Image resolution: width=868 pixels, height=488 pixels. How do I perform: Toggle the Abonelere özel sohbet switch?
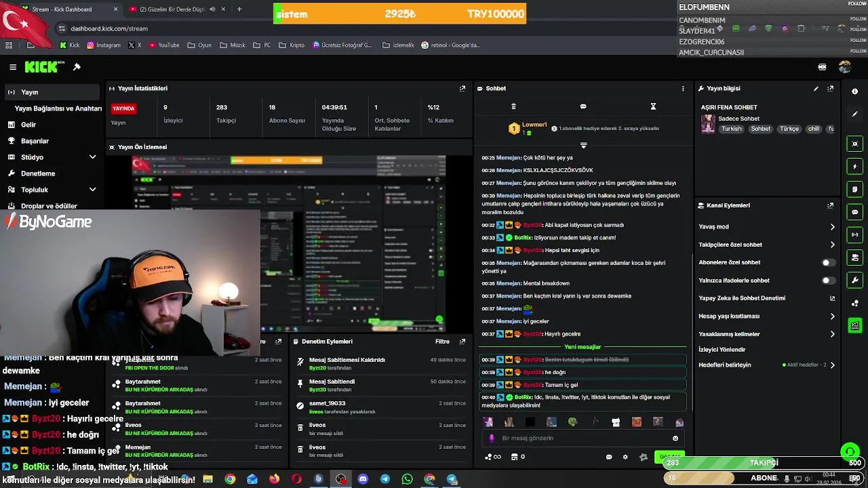tap(828, 262)
